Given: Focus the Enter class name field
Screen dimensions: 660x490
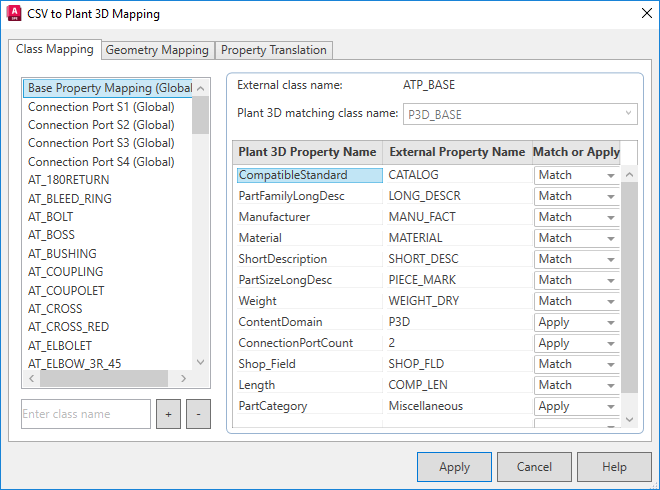Looking at the screenshot, I should click(86, 414).
